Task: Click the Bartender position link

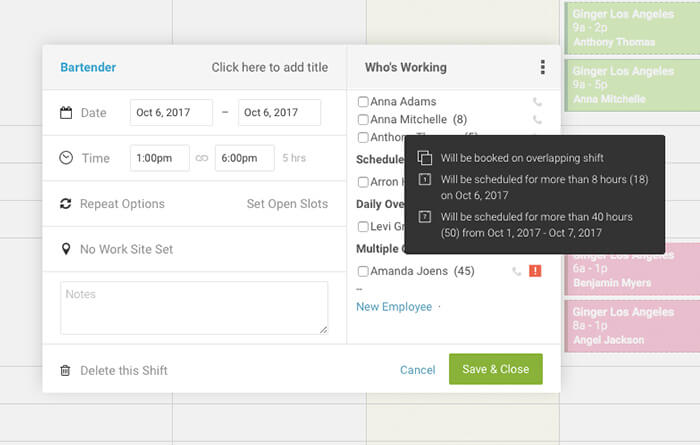Action: [88, 67]
